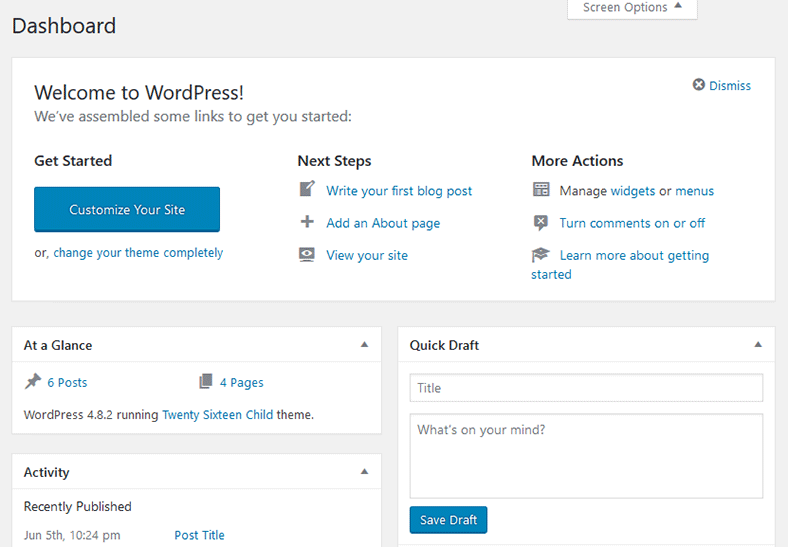Click the Save Draft button

[x=448, y=520]
